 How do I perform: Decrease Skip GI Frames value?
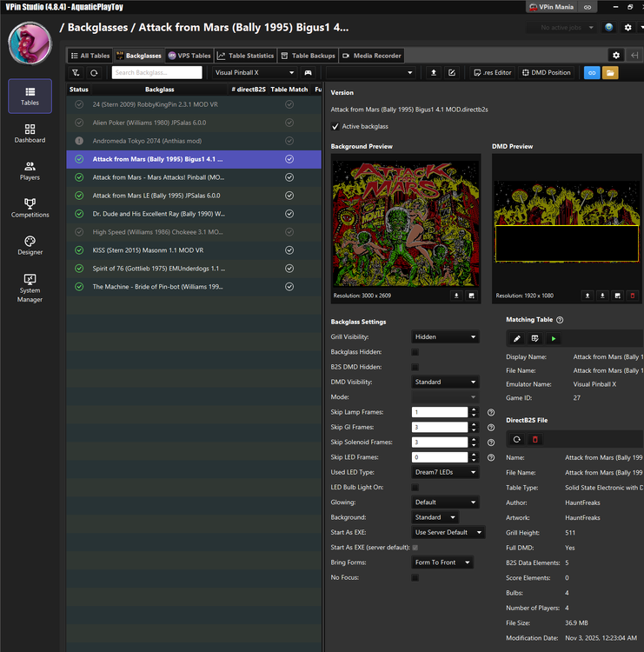tap(474, 430)
